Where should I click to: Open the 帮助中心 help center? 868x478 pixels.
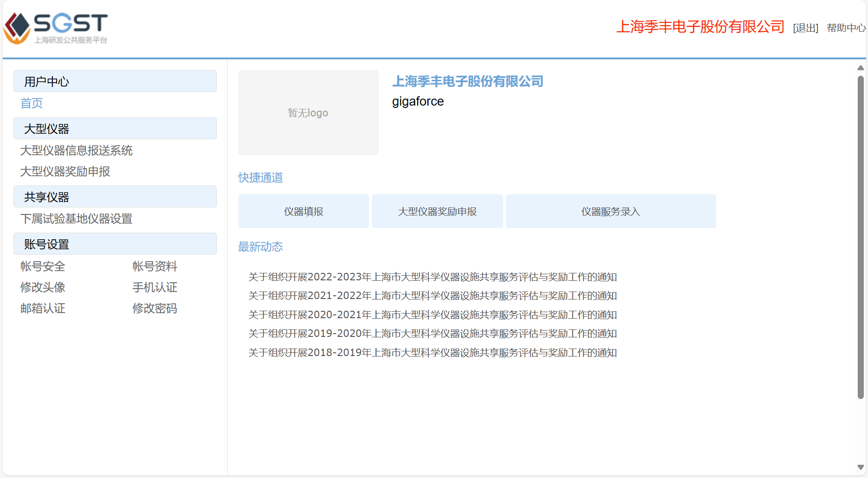[x=846, y=28]
